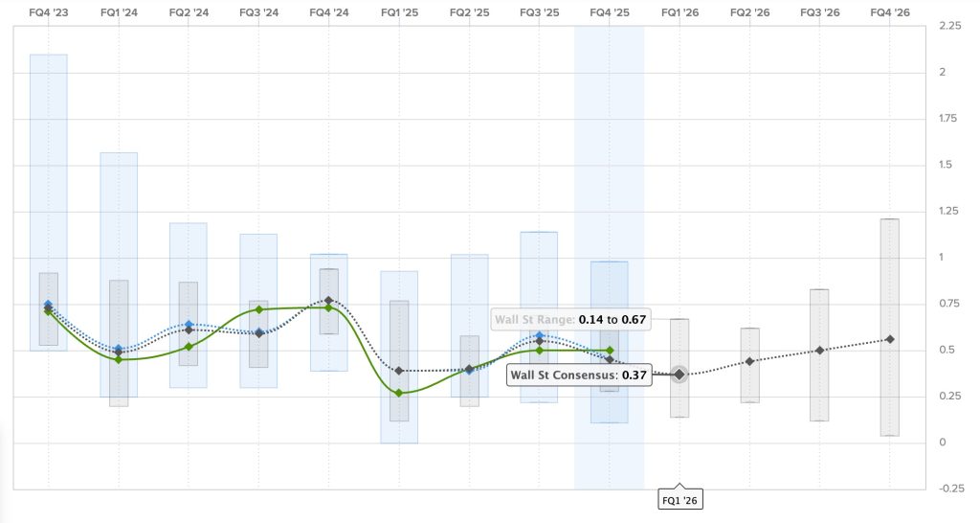Click the FQ1 '26 label below the axis
Screen dimensions: 980x523
(x=679, y=499)
